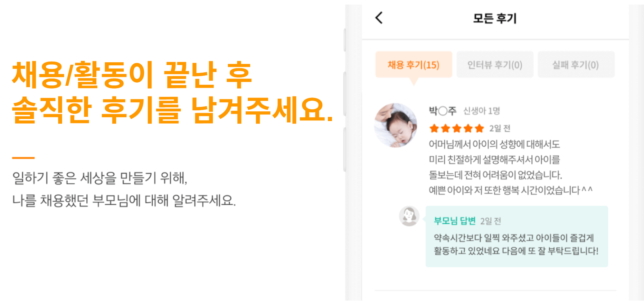Viewport: 644px width, 303px height.
Task: Open reviewer name 박○주
Action: pos(443,111)
